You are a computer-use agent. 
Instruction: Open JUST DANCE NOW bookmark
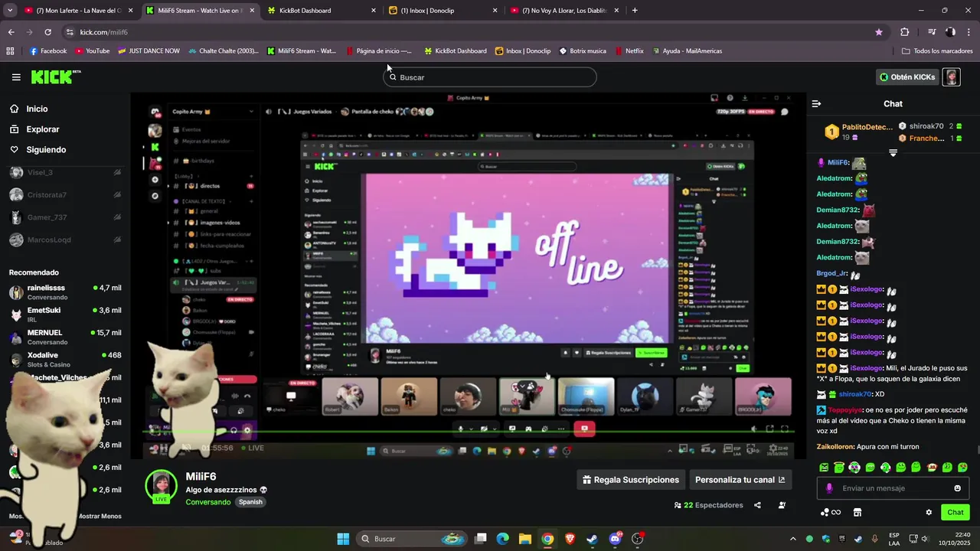point(149,51)
